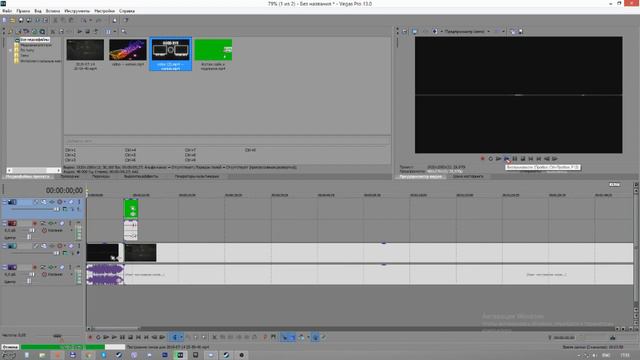Viewport: 640px width, 360px height.
Task: Invert phase on second track (audio)
Action: click(x=43, y=223)
